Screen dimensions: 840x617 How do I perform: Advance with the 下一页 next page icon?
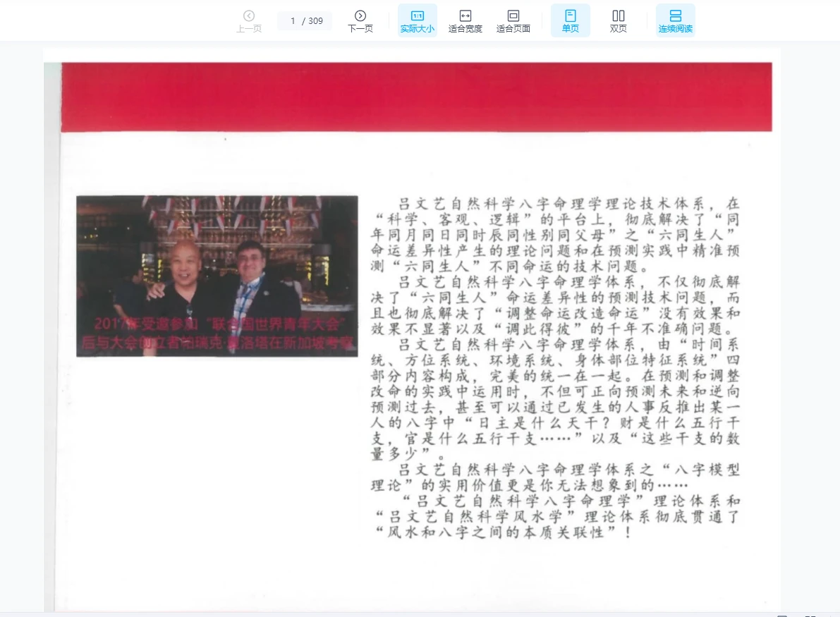click(360, 21)
